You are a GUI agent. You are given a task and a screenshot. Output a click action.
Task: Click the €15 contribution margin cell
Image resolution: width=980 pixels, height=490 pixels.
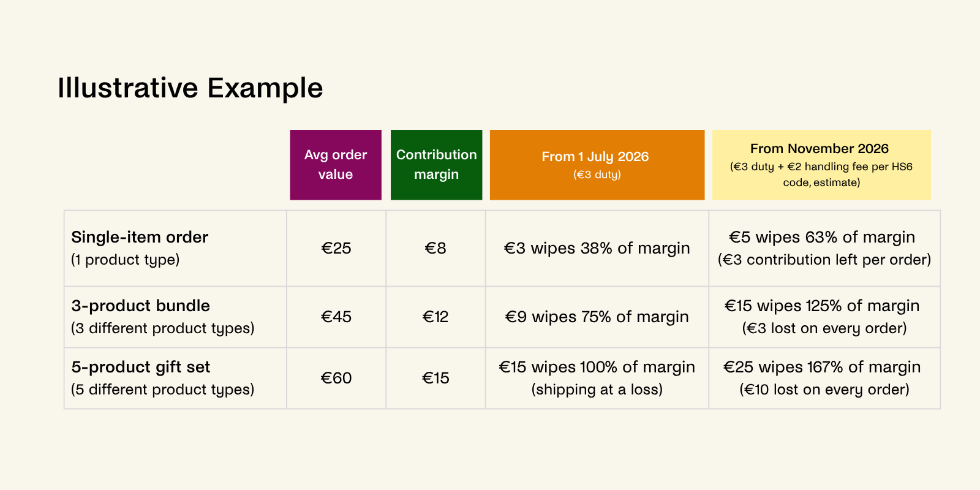click(x=435, y=378)
